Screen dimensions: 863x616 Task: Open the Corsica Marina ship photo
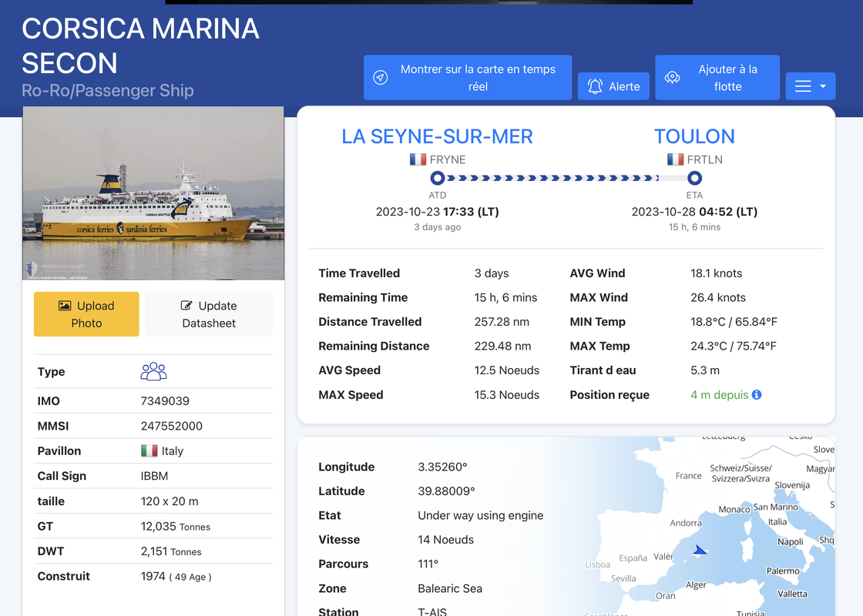153,193
